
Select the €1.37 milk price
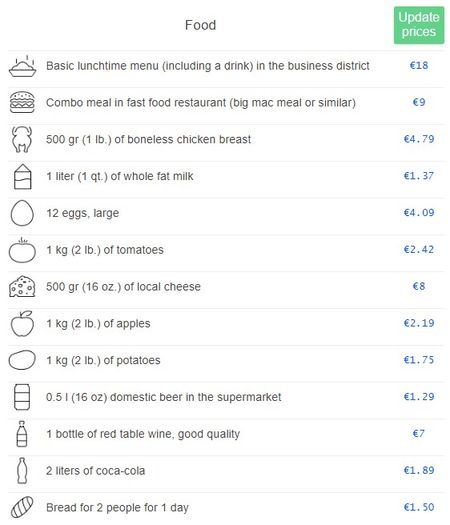coord(419,176)
